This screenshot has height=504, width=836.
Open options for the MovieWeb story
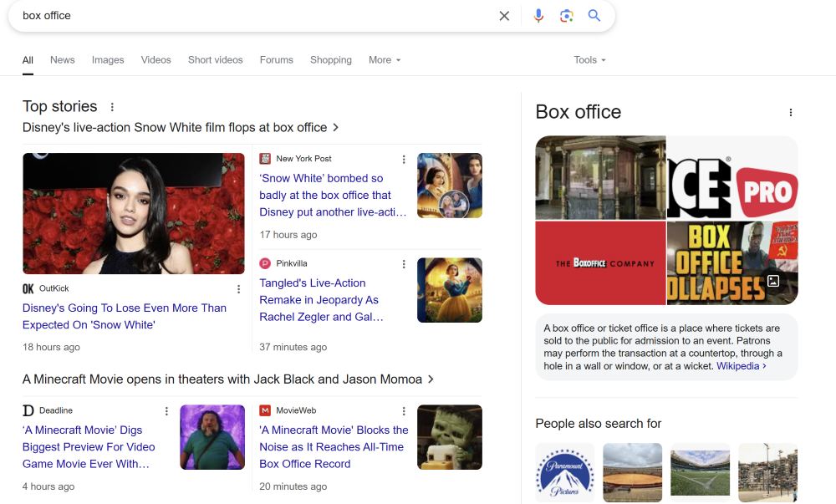[404, 410]
